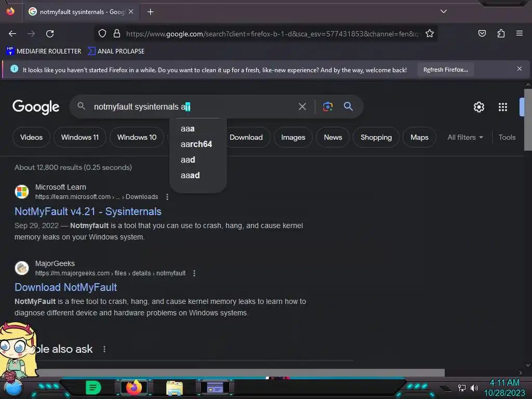Image resolution: width=532 pixels, height=399 pixels.
Task: Switch to Images results
Action: coord(293,137)
